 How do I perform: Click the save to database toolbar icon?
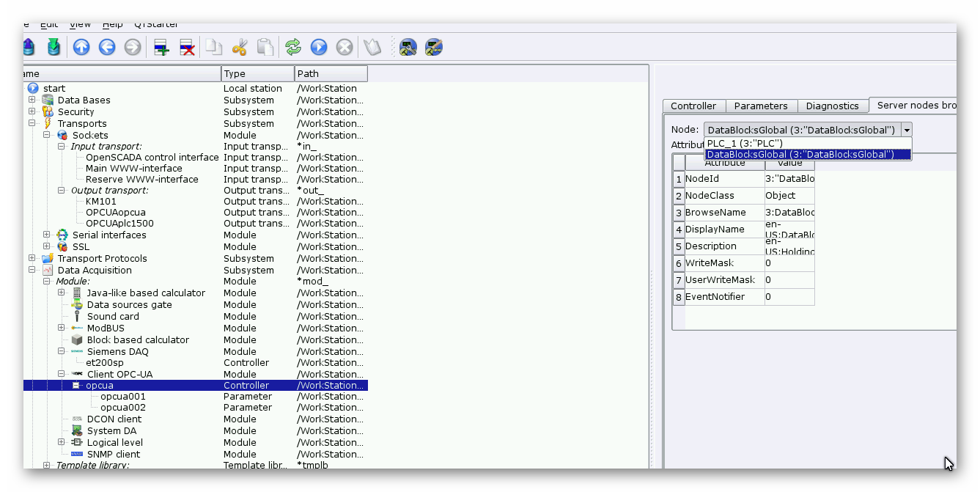pyautogui.click(x=54, y=48)
